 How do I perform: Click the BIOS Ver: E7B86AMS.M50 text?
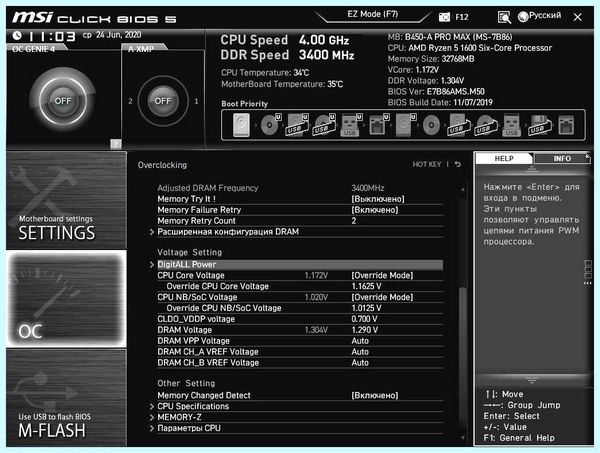point(436,91)
